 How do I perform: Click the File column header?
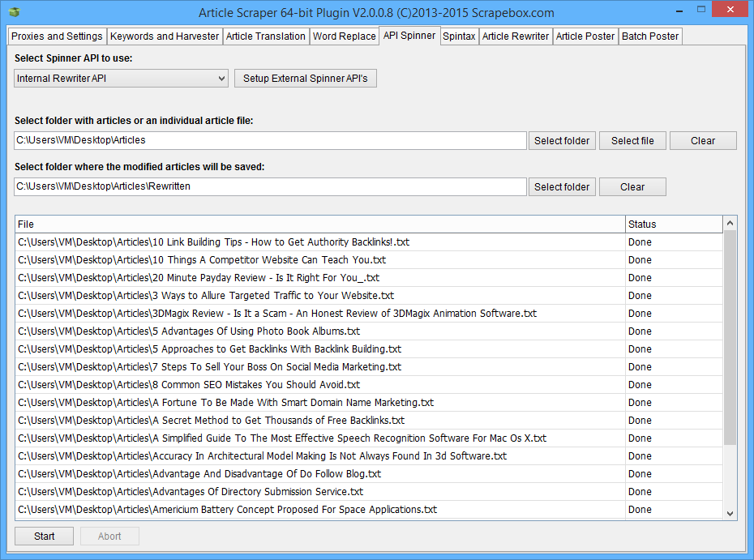tap(319, 224)
